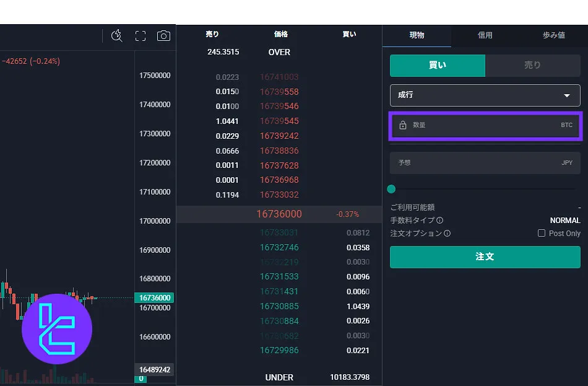588x386 pixels.
Task: Click the lock icon in quantity field
Action: [x=403, y=125]
